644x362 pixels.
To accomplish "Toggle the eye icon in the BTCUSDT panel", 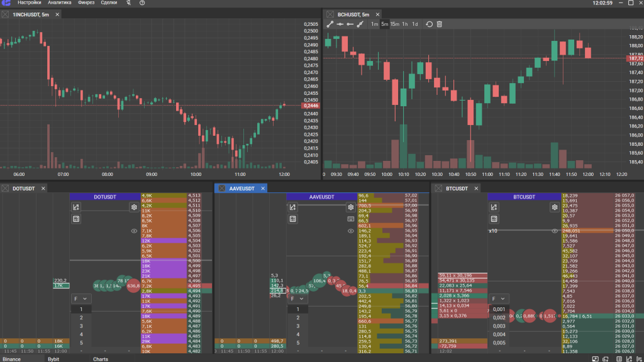I will pos(555,231).
